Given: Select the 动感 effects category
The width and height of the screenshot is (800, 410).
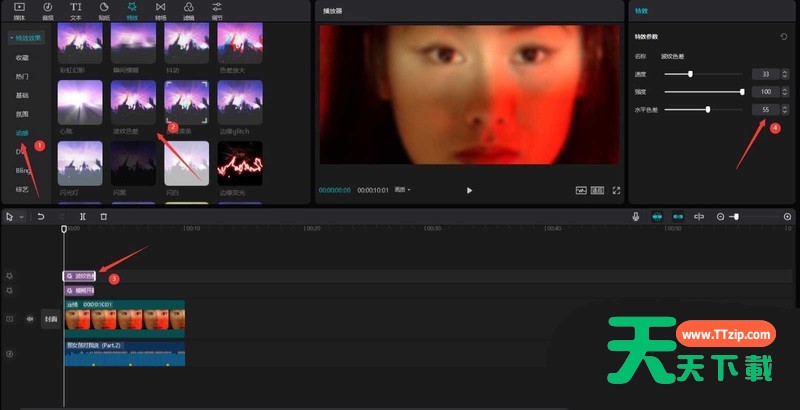Looking at the screenshot, I should 22,132.
